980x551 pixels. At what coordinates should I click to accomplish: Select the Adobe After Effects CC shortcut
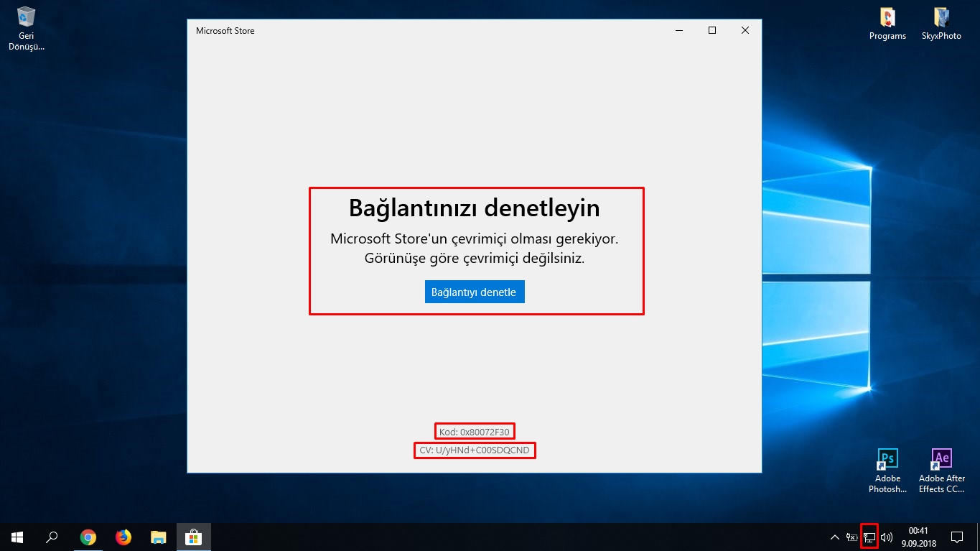tap(942, 471)
